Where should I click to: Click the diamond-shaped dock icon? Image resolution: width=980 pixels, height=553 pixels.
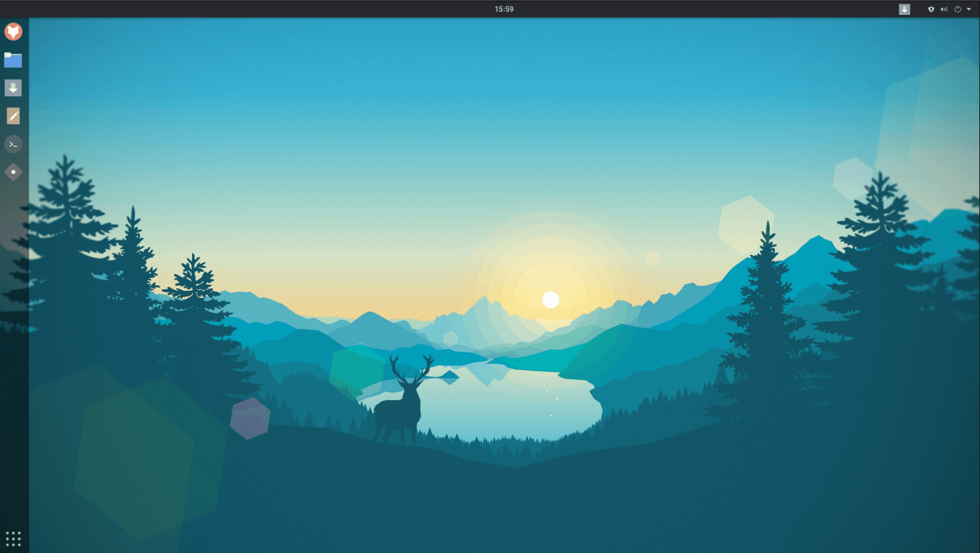point(13,172)
